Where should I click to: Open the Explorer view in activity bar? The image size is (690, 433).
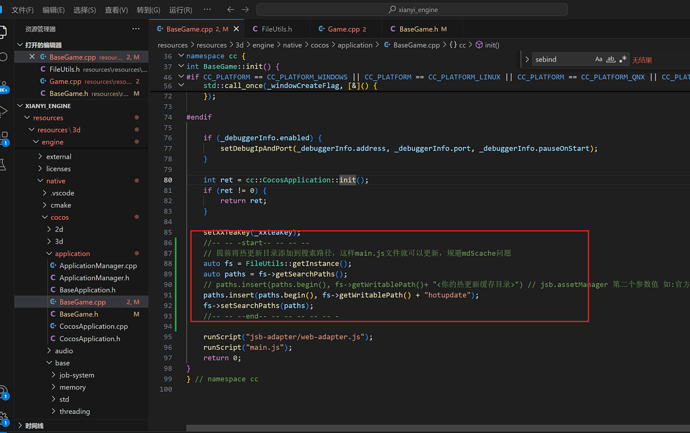4,33
